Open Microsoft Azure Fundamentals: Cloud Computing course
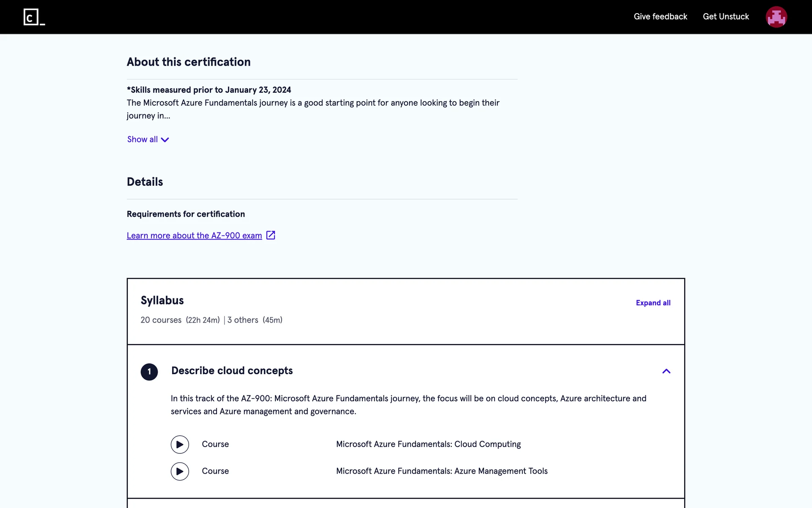The image size is (812, 508). (x=428, y=444)
